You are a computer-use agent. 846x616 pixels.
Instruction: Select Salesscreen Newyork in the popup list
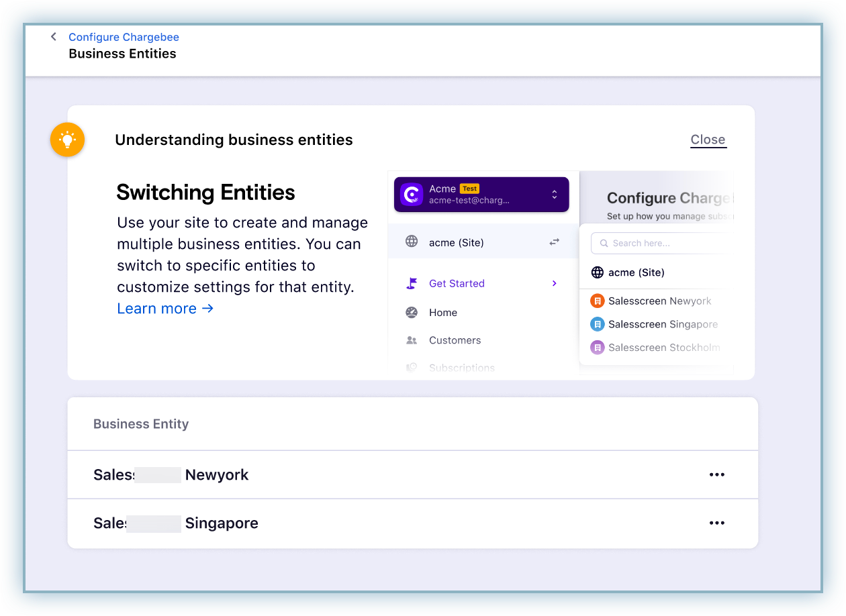pos(660,301)
